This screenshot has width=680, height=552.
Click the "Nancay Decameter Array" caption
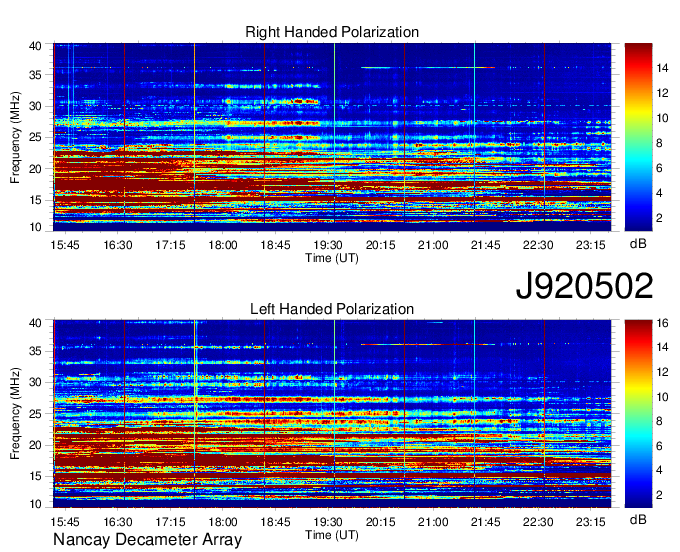click(147, 540)
